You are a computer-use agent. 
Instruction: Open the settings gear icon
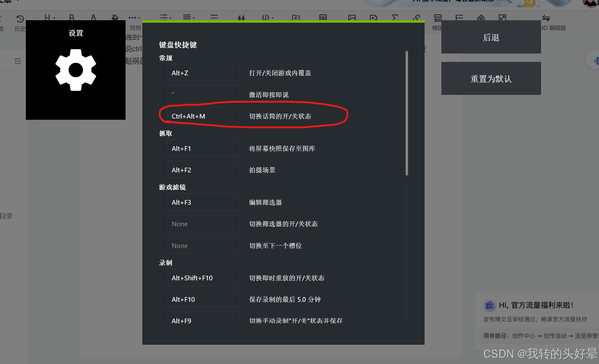[x=75, y=70]
